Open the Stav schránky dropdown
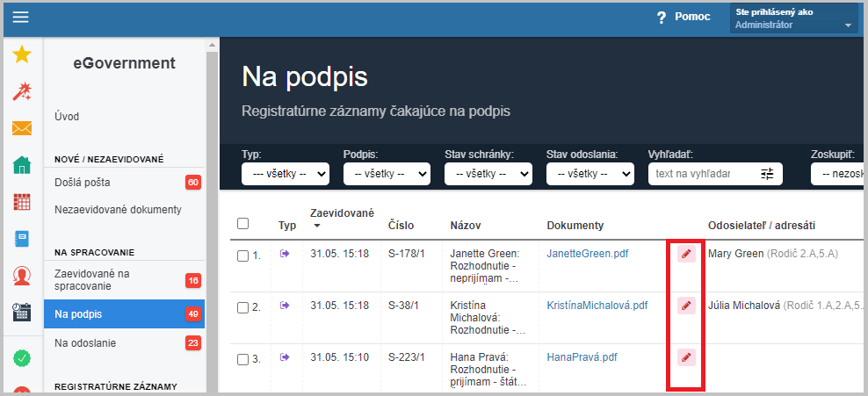Viewport: 868px width, 396px height. point(488,174)
